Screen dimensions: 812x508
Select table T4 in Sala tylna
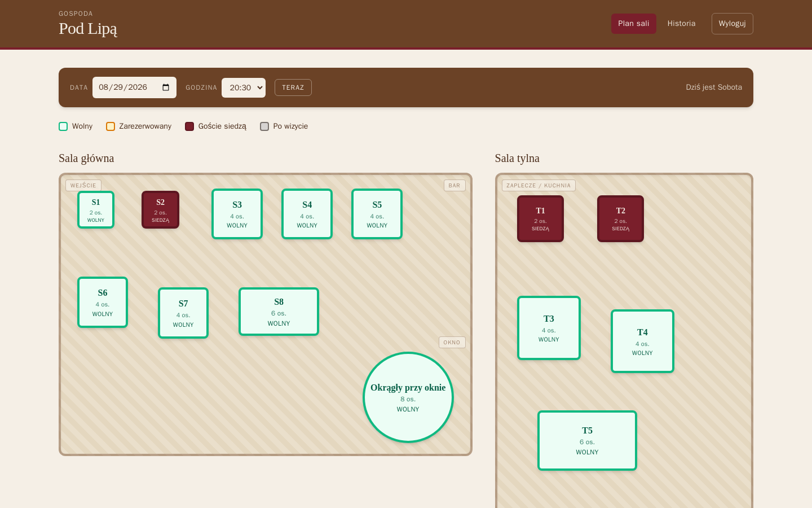pyautogui.click(x=642, y=341)
